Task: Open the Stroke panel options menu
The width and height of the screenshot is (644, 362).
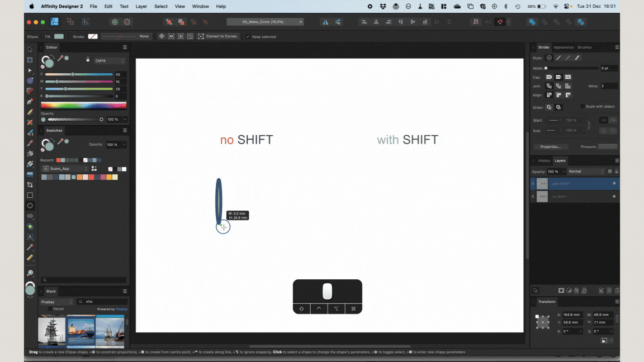Action: pyautogui.click(x=617, y=47)
